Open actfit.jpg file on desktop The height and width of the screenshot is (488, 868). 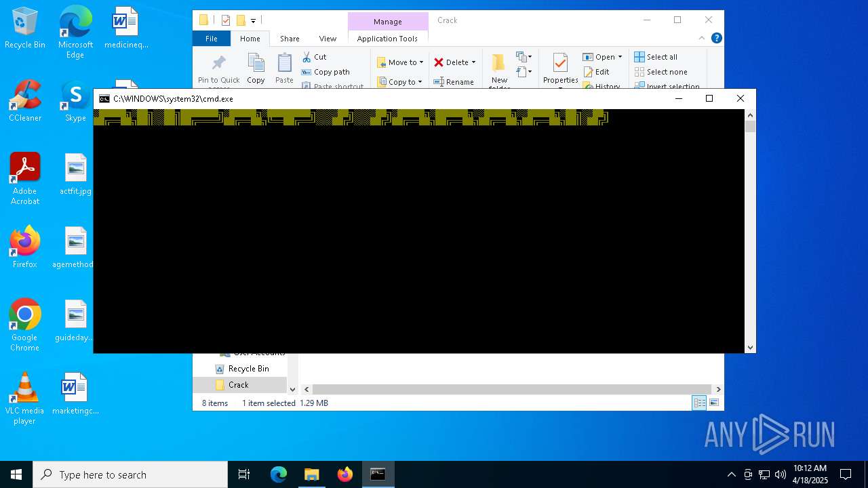pos(75,174)
